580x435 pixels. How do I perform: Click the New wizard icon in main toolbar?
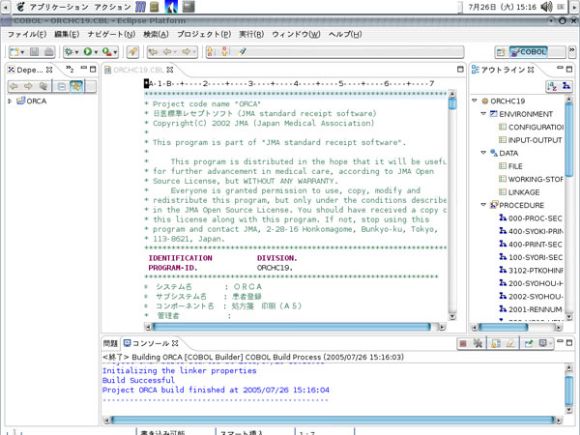click(x=15, y=52)
